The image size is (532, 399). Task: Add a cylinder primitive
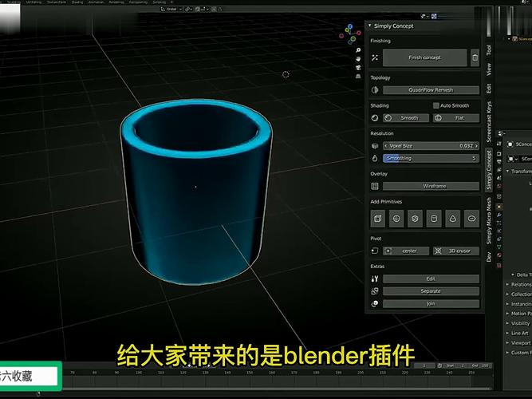[434, 219]
